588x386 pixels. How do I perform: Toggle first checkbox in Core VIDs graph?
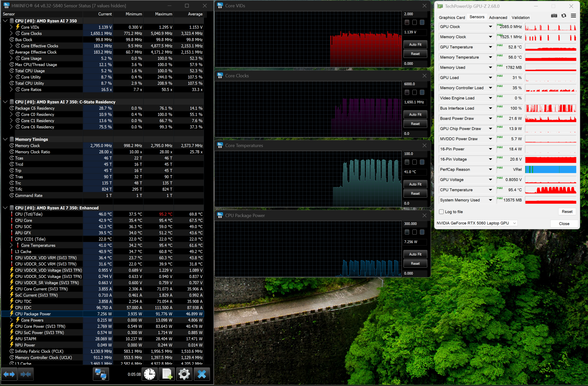click(407, 22)
